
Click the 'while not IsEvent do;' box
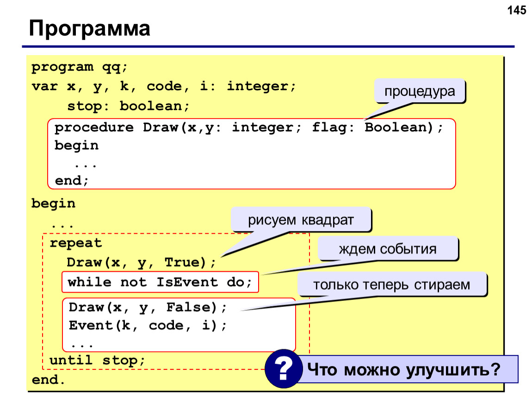click(x=160, y=282)
